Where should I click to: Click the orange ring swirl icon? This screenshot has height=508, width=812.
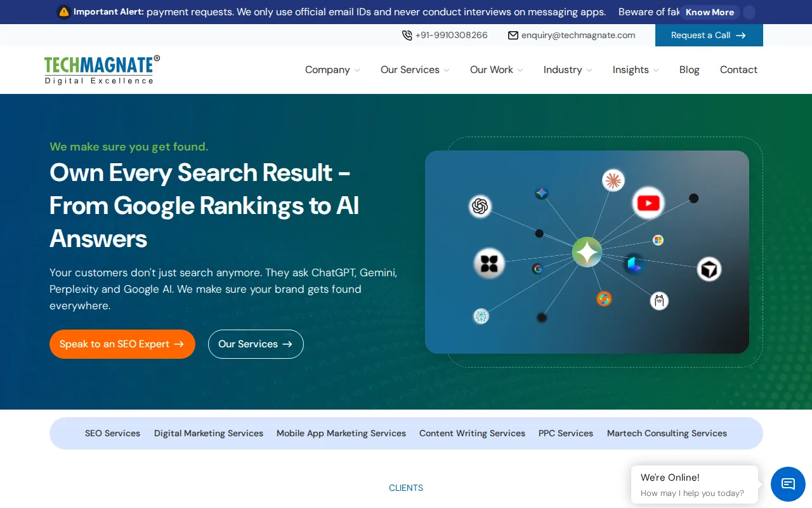click(604, 298)
